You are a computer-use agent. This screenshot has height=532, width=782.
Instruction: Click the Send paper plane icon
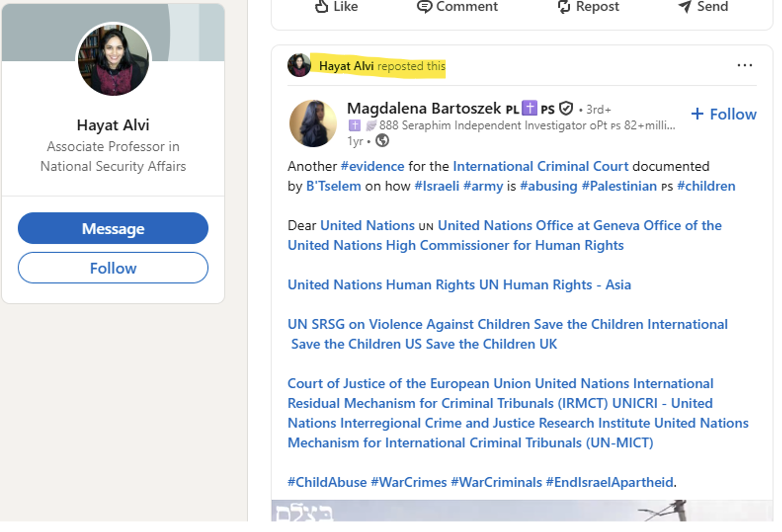[684, 7]
